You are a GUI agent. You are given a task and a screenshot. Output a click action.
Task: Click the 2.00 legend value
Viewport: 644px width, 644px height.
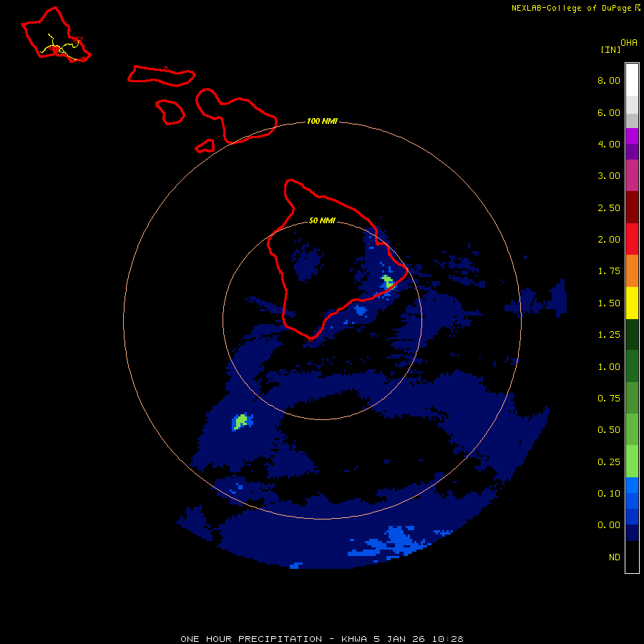tap(609, 240)
